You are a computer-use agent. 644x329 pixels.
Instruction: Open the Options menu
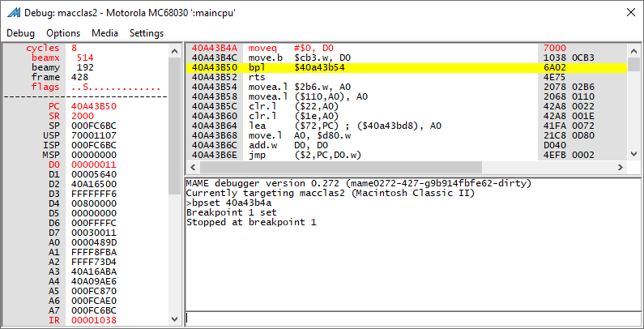coord(63,33)
